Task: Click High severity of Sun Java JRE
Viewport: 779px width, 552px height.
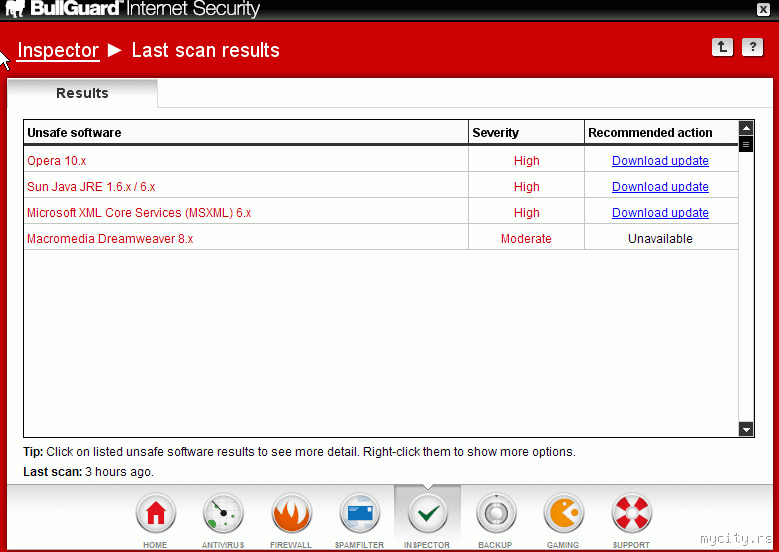Action: click(x=527, y=186)
